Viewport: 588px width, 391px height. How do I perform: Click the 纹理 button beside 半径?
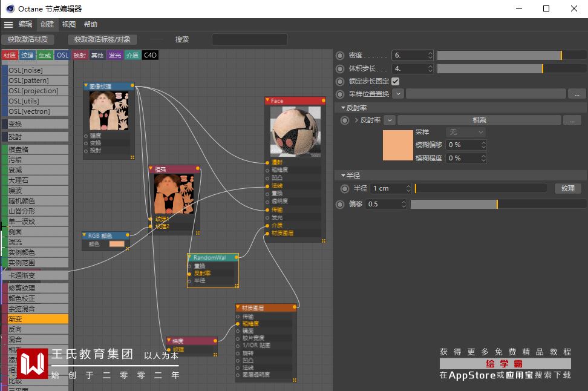click(x=568, y=188)
